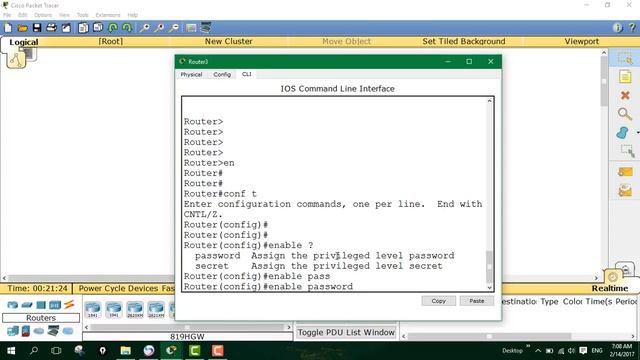Choose the Hubs device category icon
The width and height of the screenshot is (640, 360).
41,304
